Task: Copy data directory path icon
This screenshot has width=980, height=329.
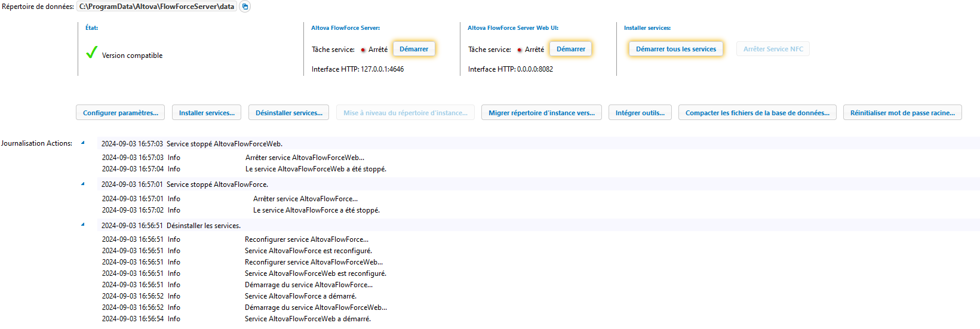Action: 245,7
